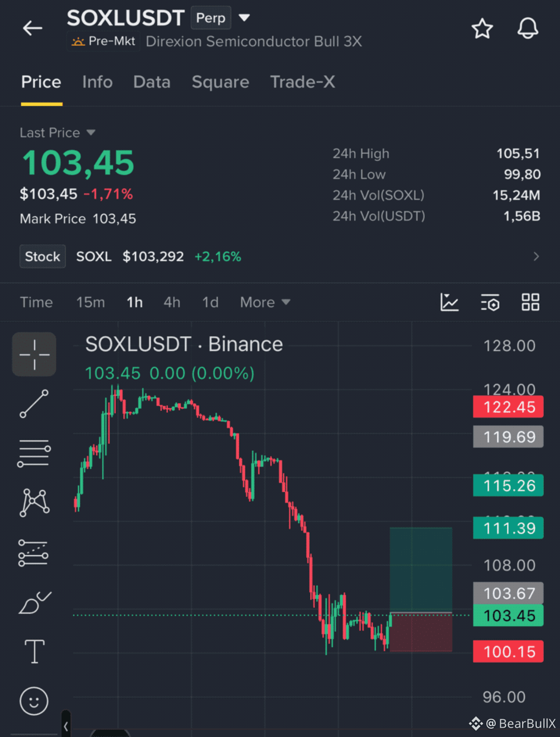Open price alert bell icon
The image size is (560, 737).
point(528,29)
